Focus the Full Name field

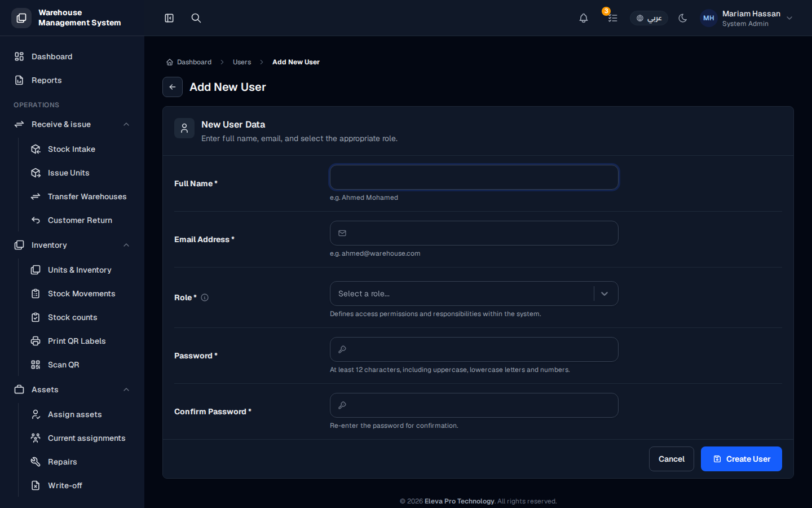pos(474,177)
